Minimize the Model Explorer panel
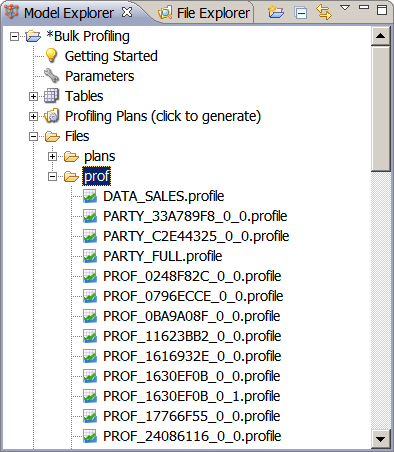Image resolution: width=394 pixels, height=452 pixels. tap(364, 7)
